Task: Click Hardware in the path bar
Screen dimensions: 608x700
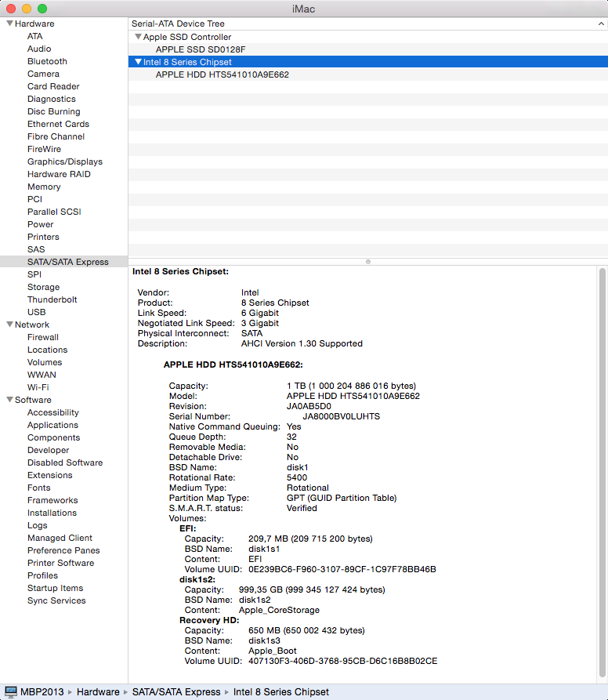Action: point(98,692)
